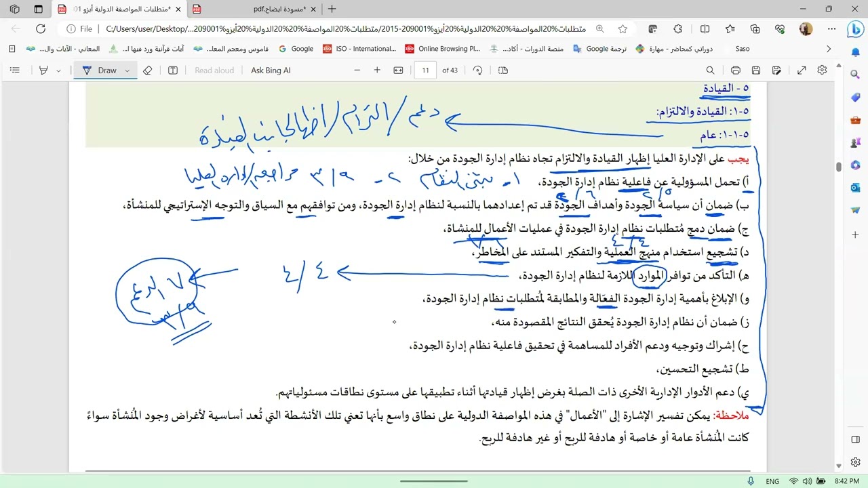Open the Workspaces button
This screenshot has width=868, height=488.
pos(15,9)
